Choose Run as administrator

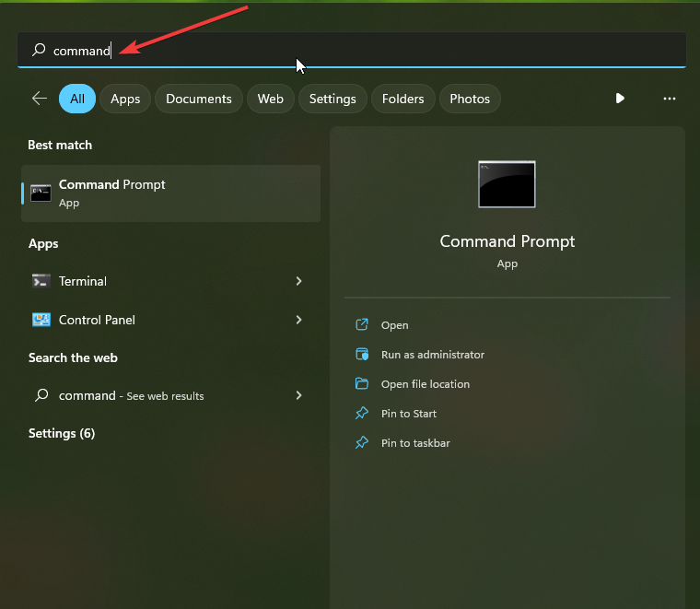[x=433, y=355]
